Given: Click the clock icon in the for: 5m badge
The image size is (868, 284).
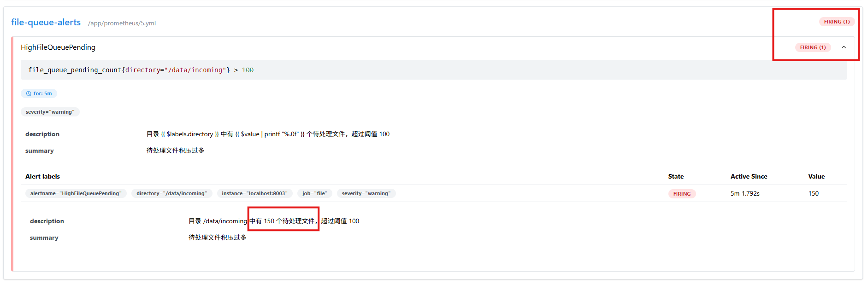Looking at the screenshot, I should (x=29, y=93).
